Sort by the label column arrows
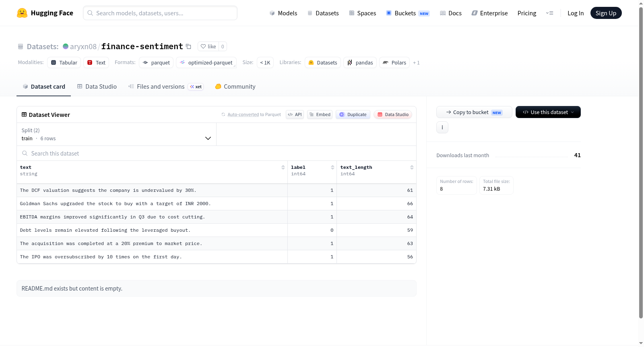 332,167
